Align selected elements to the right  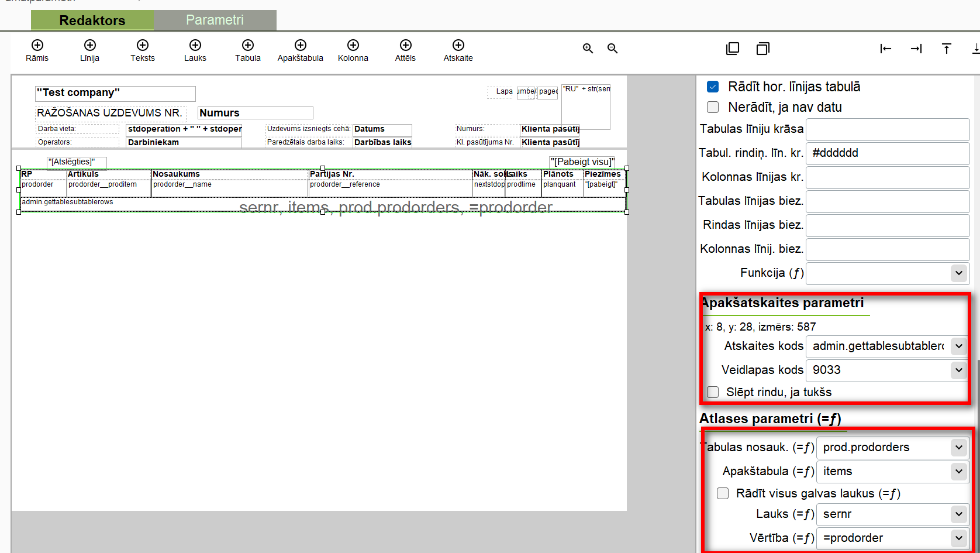[x=916, y=49]
